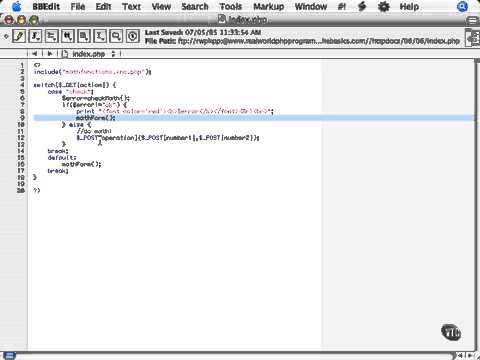
Task: Click the index.php proxy icon in title bar
Action: point(222,19)
